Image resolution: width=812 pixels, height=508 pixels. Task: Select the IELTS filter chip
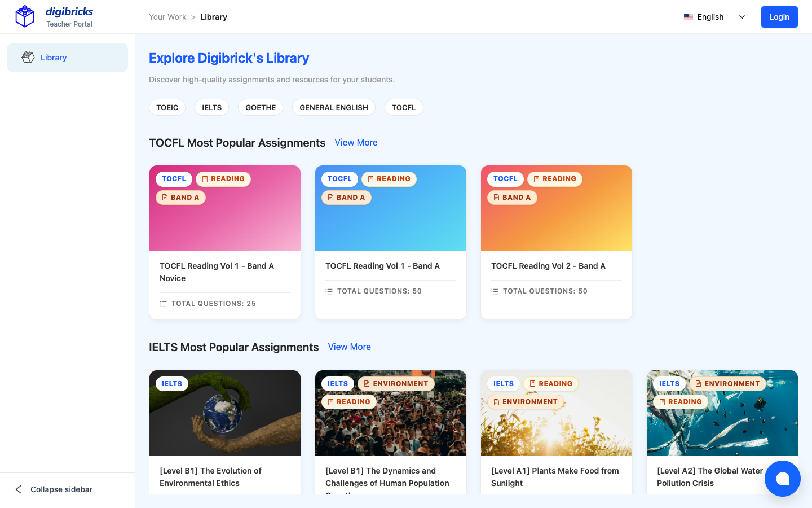click(x=212, y=107)
